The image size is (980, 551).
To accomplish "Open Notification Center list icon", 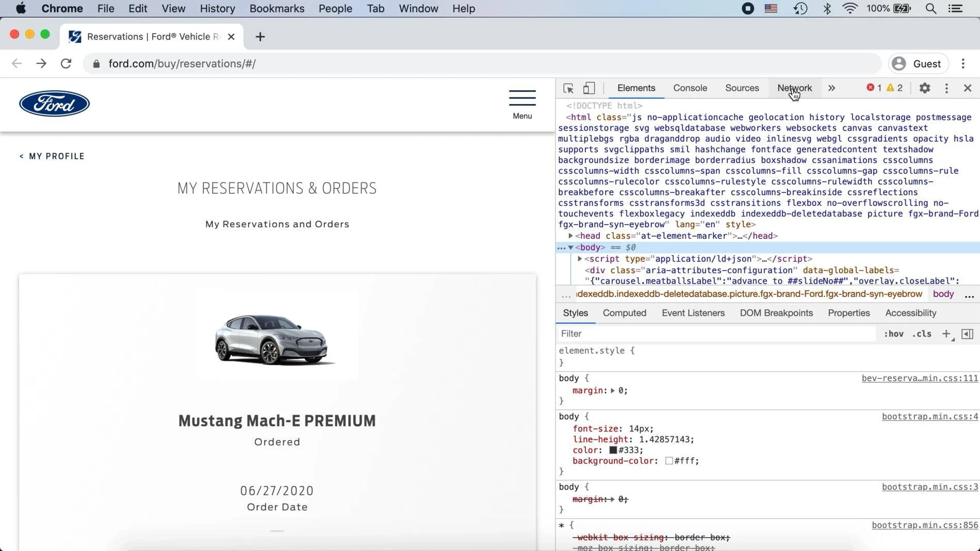I will [x=955, y=8].
